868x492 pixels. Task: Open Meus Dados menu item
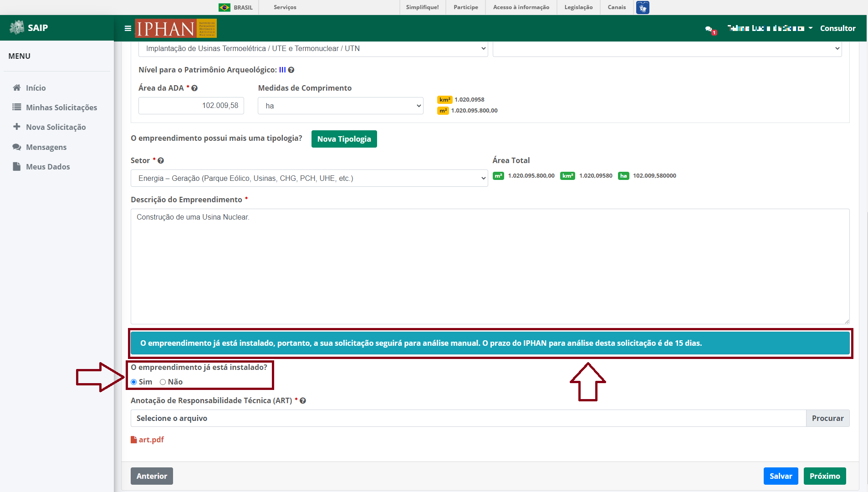click(x=48, y=166)
